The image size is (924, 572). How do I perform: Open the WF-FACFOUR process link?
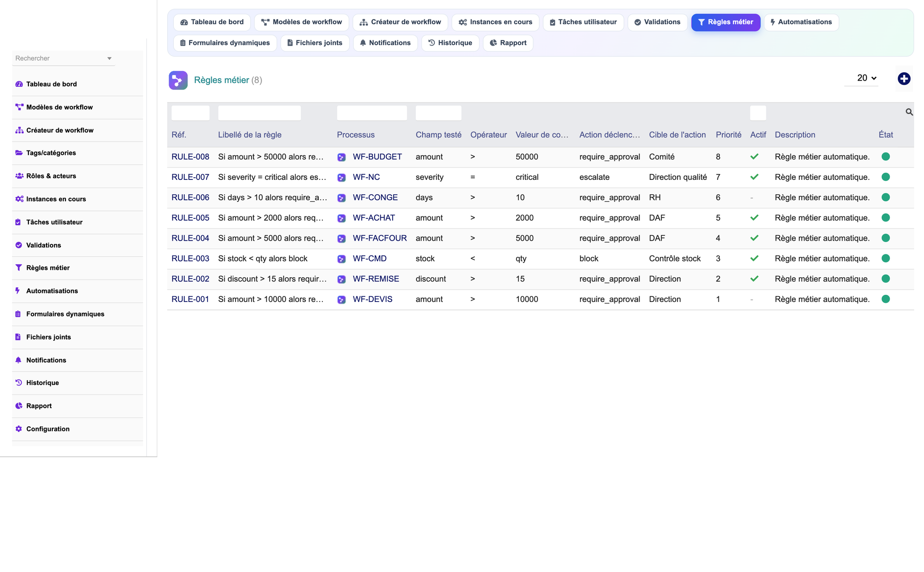click(x=379, y=238)
